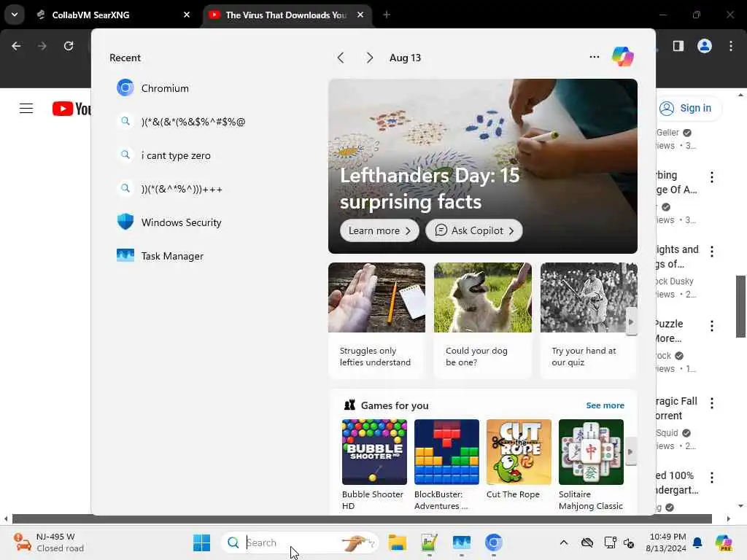
Task: Go to next day in search highlights
Action: coord(369,58)
